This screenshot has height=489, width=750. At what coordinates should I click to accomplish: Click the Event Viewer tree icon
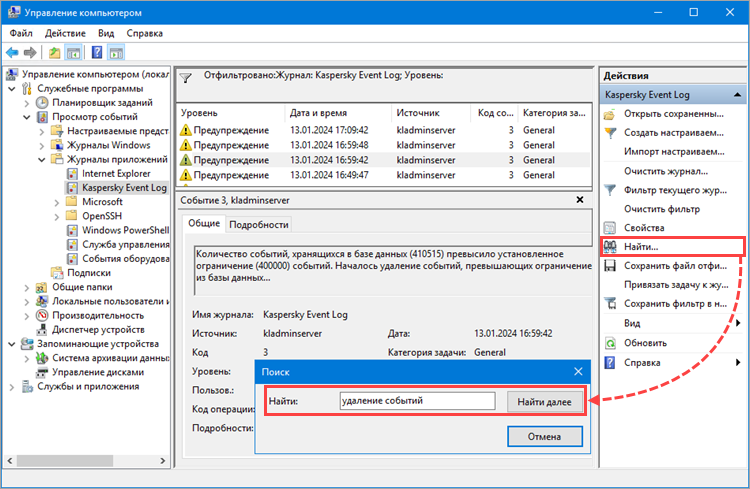click(x=43, y=117)
